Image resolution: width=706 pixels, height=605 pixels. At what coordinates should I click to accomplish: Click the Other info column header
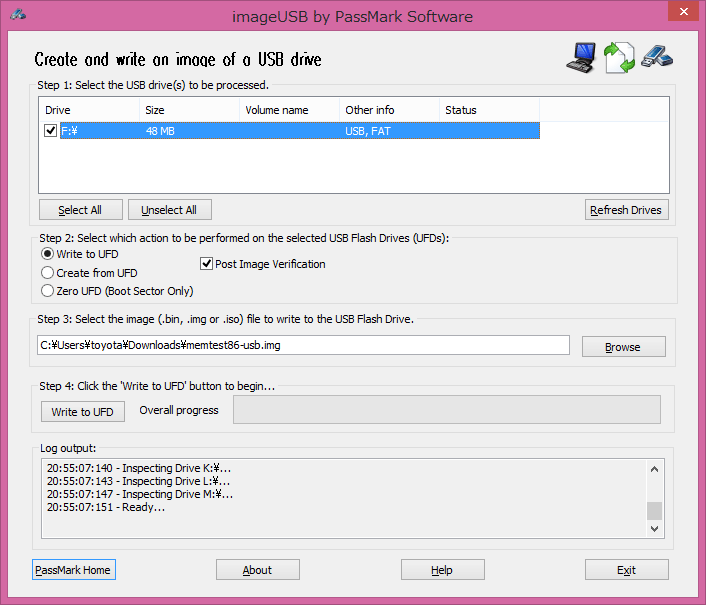tap(389, 110)
